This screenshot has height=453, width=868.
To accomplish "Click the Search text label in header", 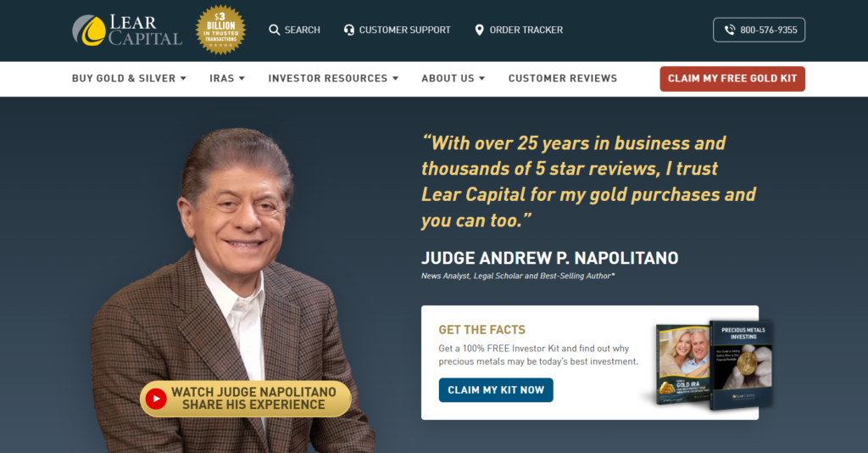I will point(303,30).
